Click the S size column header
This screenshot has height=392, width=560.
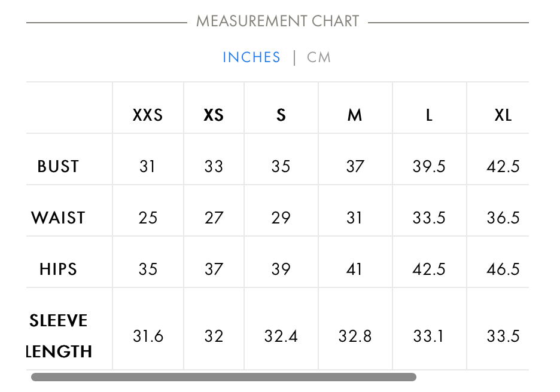tap(281, 115)
